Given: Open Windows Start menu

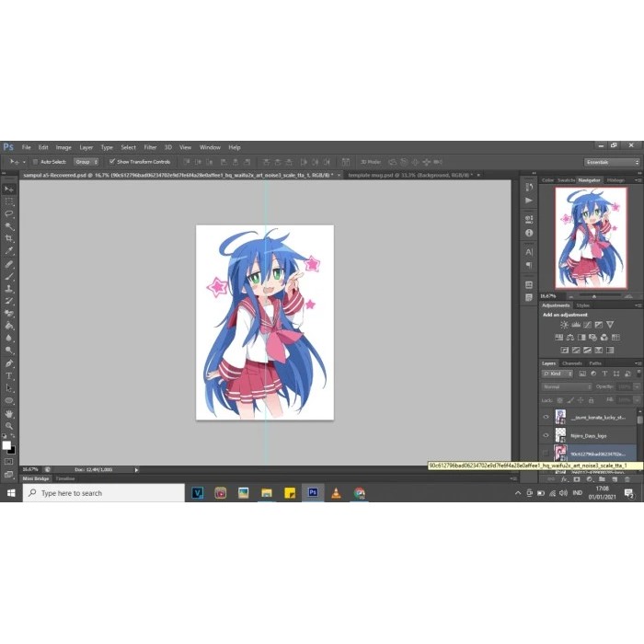Looking at the screenshot, I should (11, 493).
